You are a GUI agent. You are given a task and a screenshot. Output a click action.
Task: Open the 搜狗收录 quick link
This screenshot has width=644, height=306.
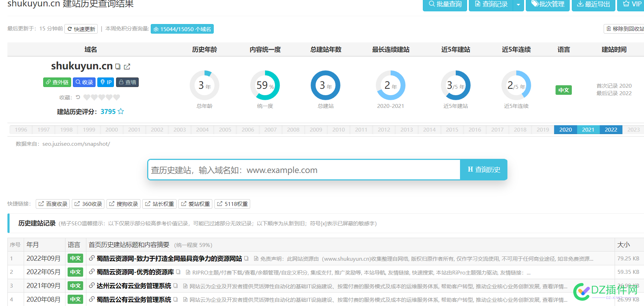click(x=123, y=204)
